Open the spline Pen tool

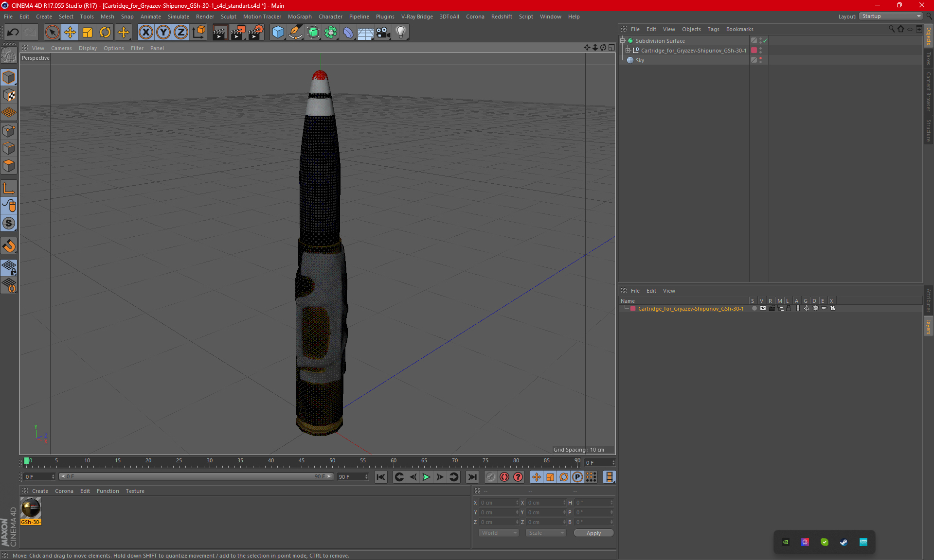296,32
